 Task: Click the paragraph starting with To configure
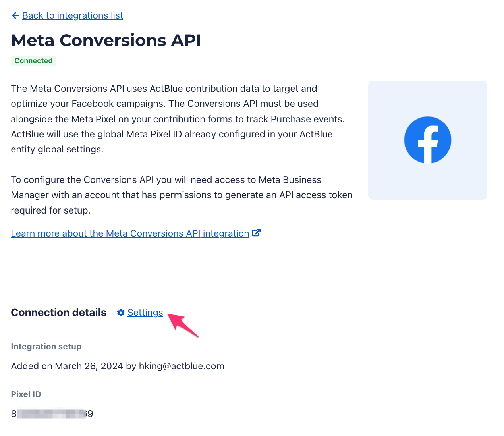[x=182, y=195]
